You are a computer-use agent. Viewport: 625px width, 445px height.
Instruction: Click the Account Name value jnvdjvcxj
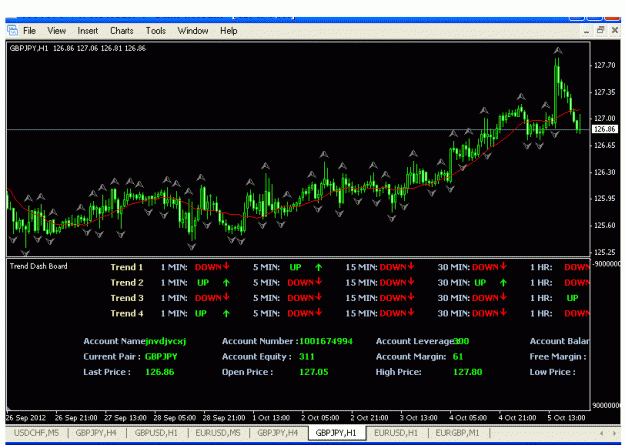(x=166, y=341)
